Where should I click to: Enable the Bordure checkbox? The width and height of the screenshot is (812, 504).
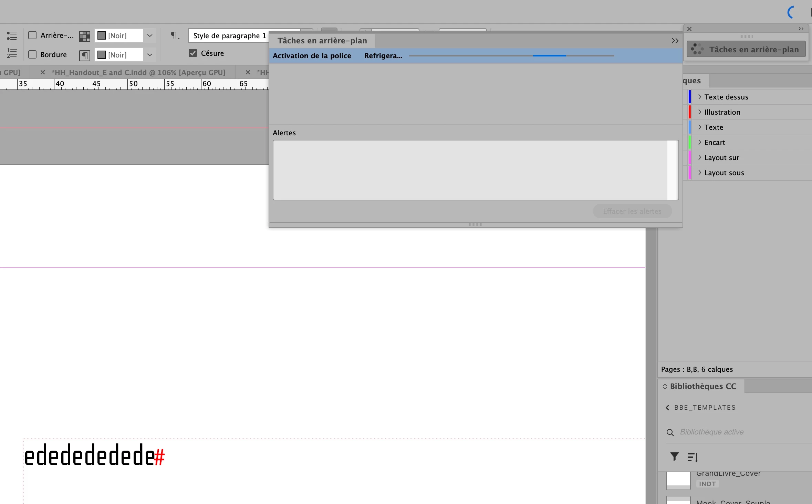pos(32,54)
